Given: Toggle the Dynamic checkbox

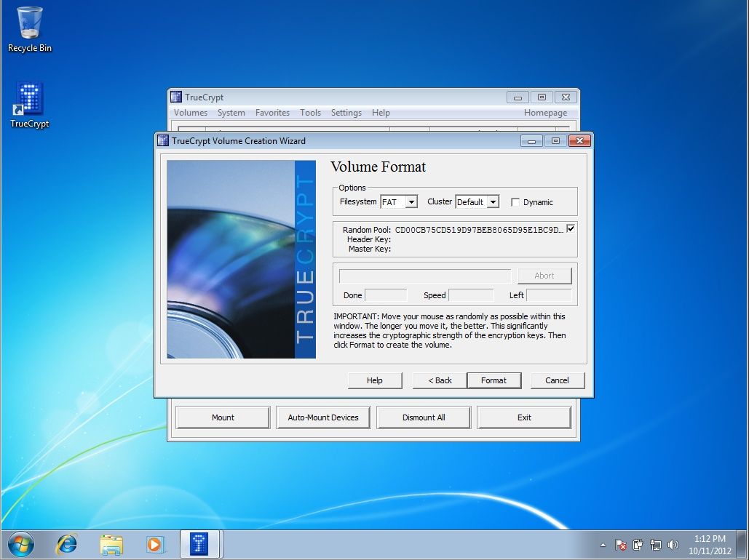Looking at the screenshot, I should pos(515,202).
